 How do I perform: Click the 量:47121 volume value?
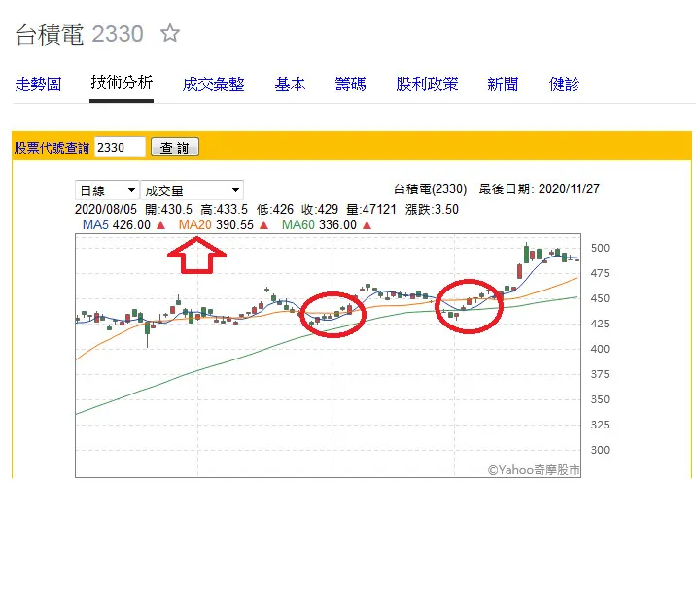(x=371, y=209)
